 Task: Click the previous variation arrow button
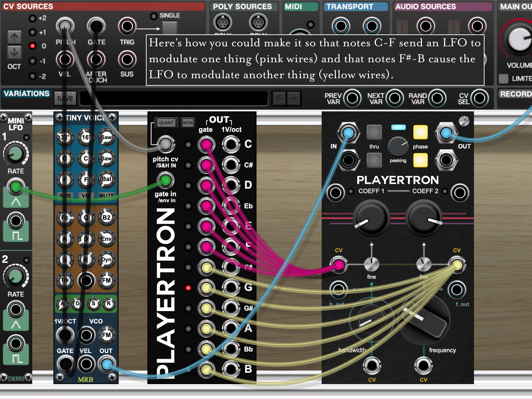[279, 98]
